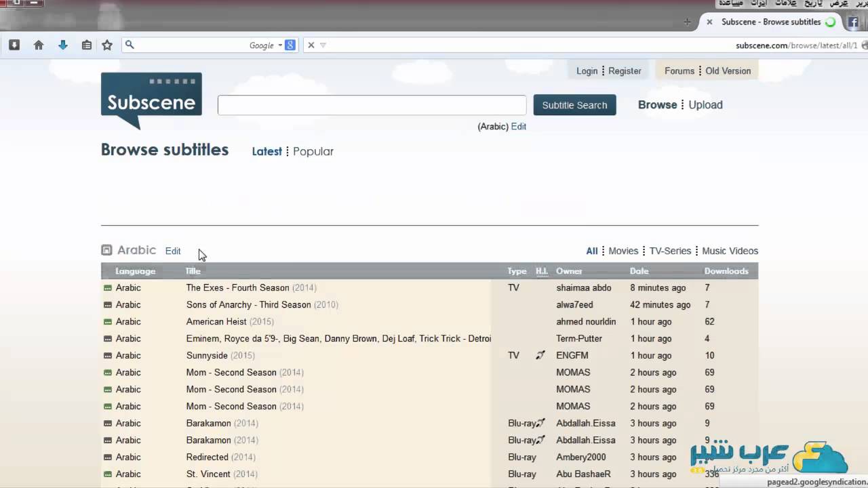Filter the list by TV-Series
This screenshot has height=488, width=868.
[670, 251]
